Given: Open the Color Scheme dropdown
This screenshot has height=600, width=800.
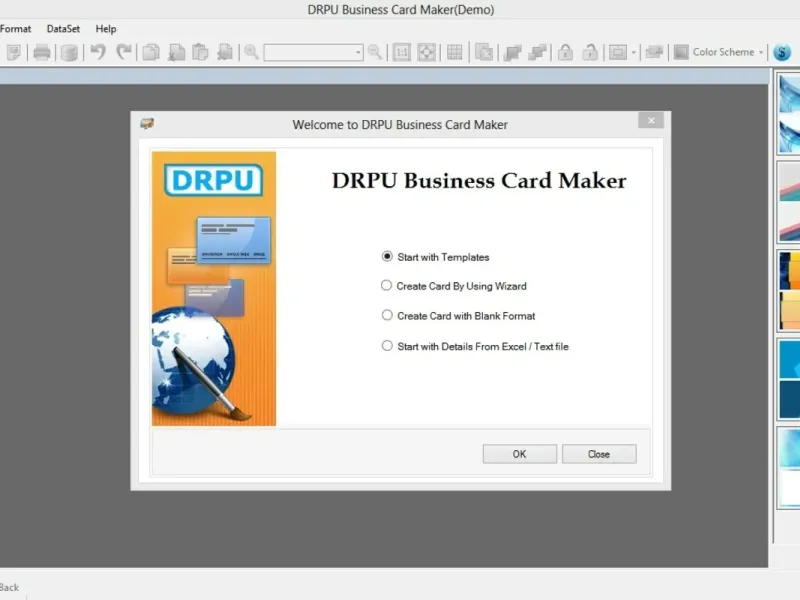Looking at the screenshot, I should coord(719,52).
